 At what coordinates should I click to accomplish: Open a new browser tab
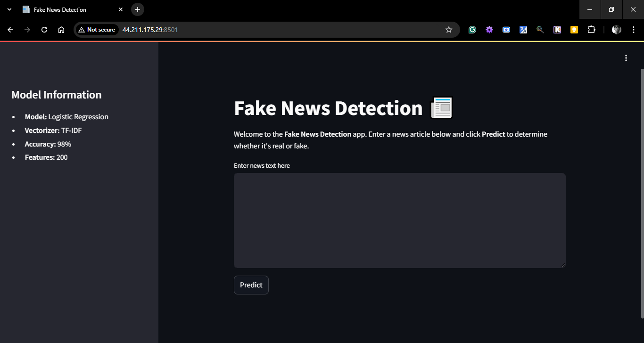pos(137,9)
